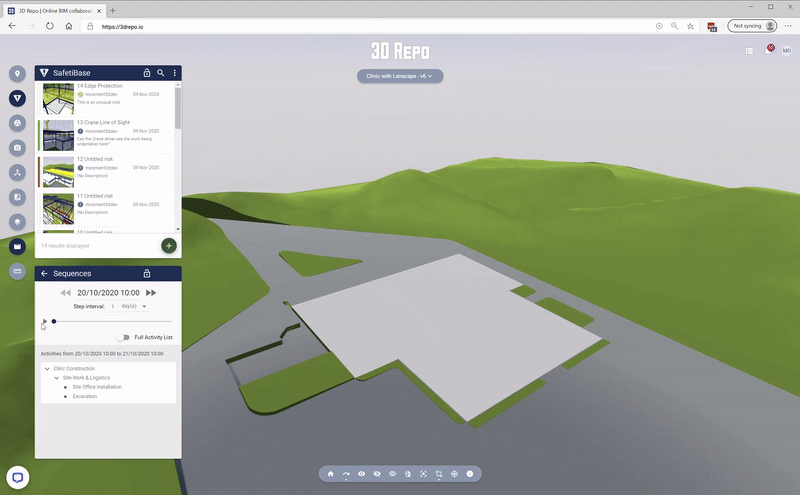Open the Issues pin panel in sidebar

pyautogui.click(x=17, y=73)
